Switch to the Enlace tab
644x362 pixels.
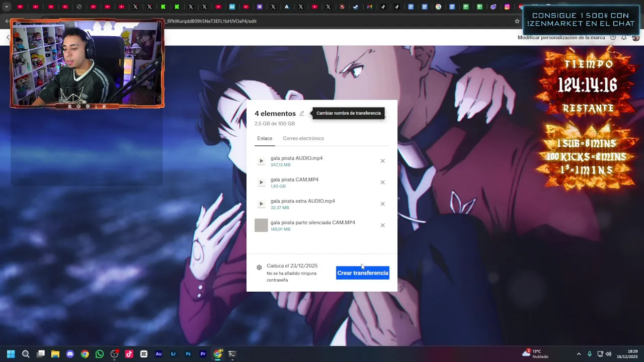coord(265,138)
